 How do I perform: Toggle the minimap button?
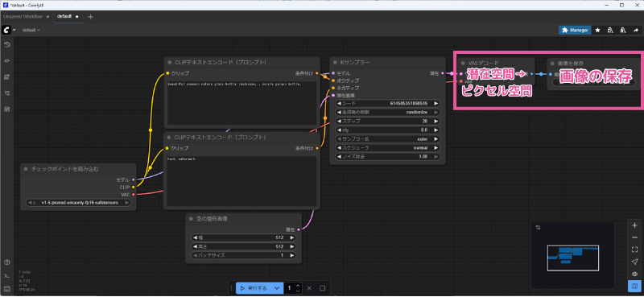pos(634,286)
